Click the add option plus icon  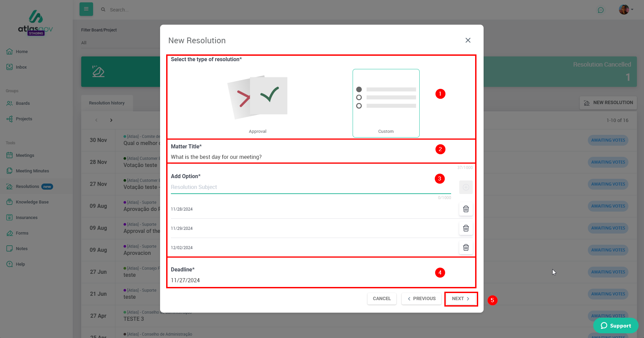tap(466, 187)
